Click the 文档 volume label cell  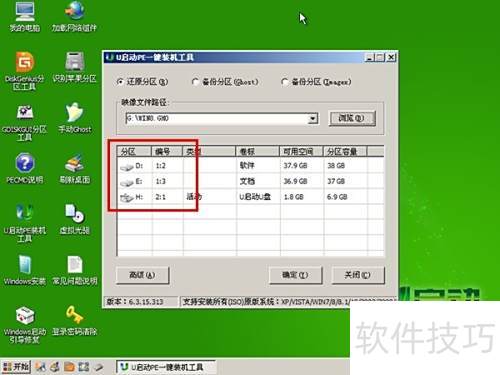(247, 181)
